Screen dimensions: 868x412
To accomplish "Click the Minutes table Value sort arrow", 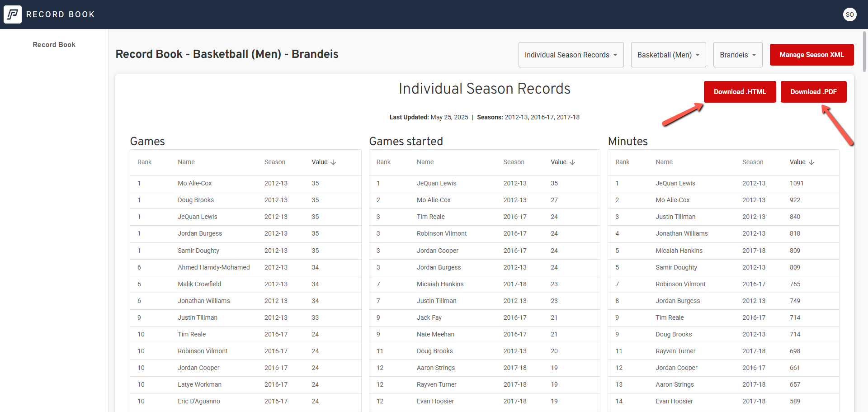I will [x=811, y=162].
